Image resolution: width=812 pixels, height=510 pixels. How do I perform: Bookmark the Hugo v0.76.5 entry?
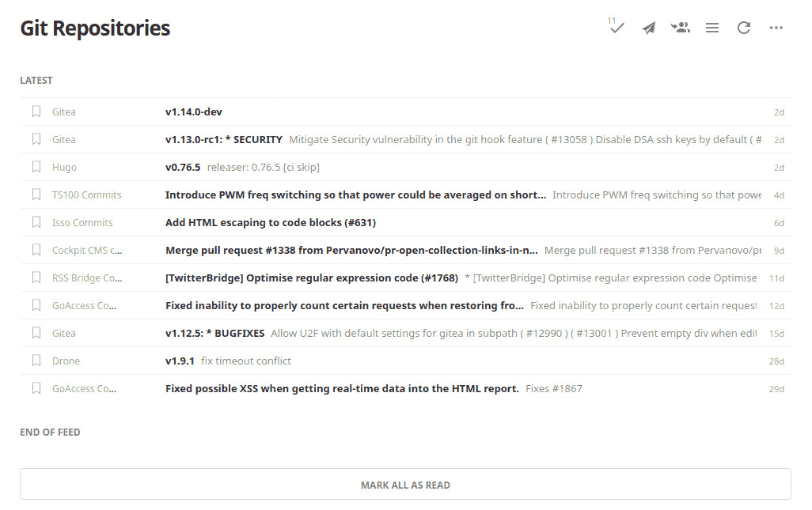coord(36,167)
